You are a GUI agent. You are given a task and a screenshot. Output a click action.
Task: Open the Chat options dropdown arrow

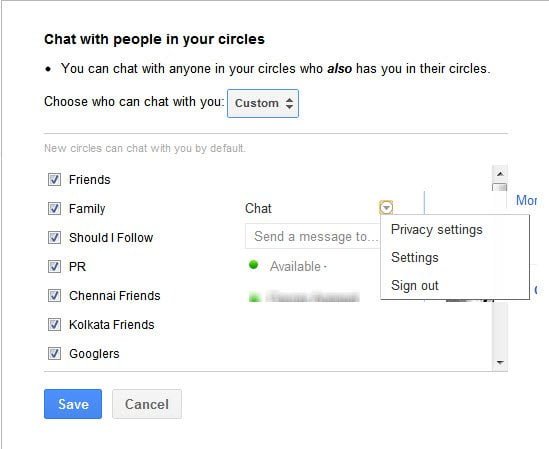(x=386, y=208)
